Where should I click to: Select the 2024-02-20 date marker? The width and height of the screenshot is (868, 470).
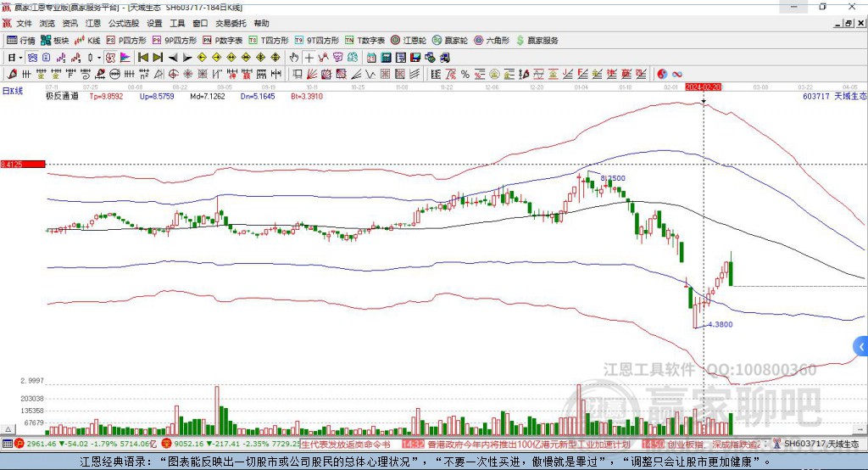point(703,87)
